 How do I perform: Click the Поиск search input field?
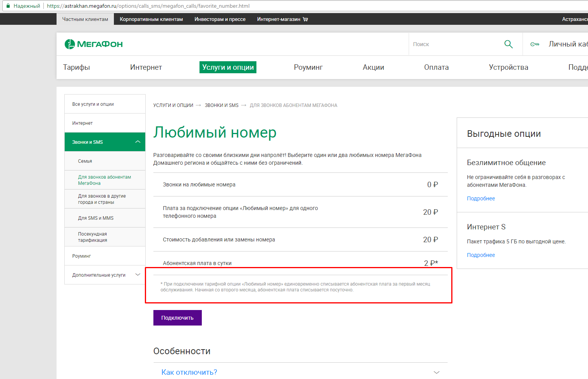(x=456, y=44)
